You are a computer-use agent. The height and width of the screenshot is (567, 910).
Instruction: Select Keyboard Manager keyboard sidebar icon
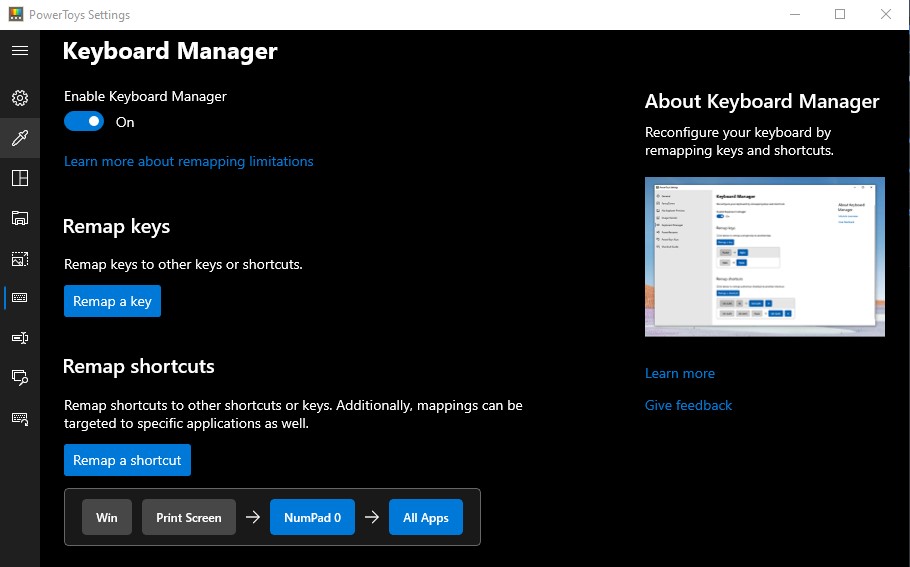(x=20, y=298)
